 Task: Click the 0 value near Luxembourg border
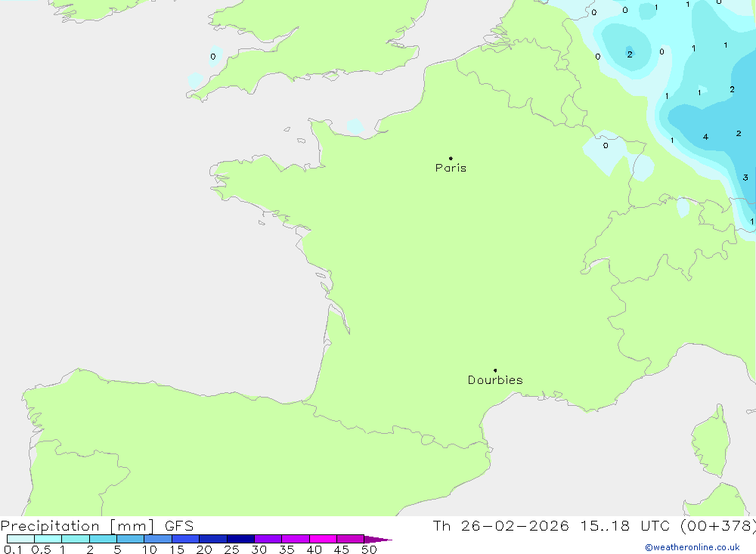click(606, 145)
